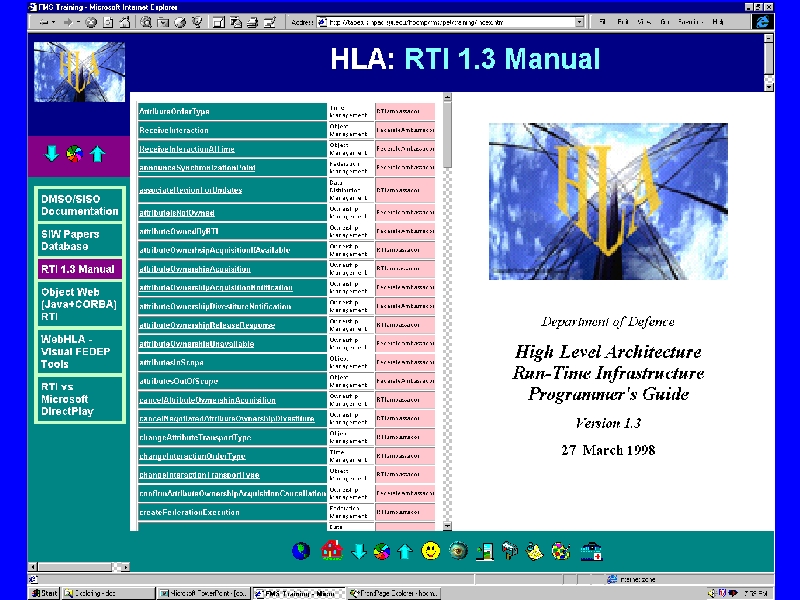The height and width of the screenshot is (600, 800).
Task: Open the attributeIsNotOwned link
Action: point(177,213)
